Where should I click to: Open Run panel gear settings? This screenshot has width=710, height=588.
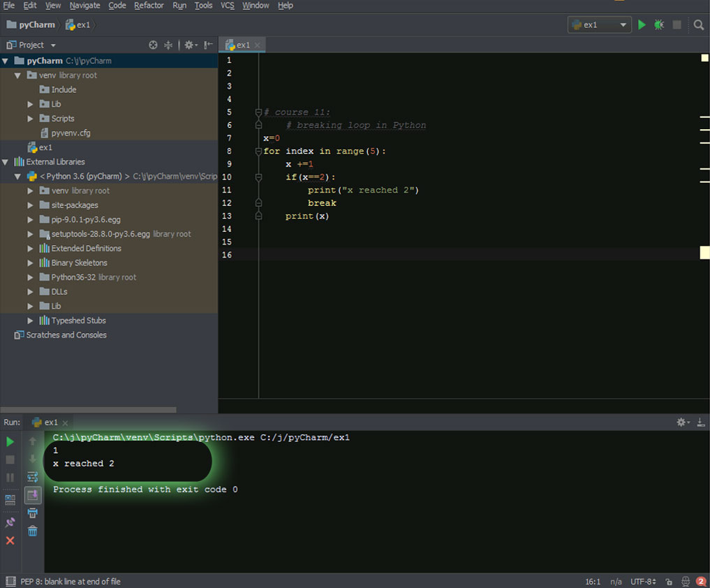(x=682, y=422)
